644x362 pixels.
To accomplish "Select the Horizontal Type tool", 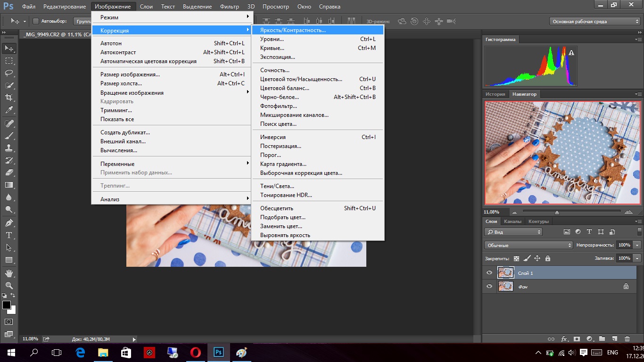I will tap(8, 235).
